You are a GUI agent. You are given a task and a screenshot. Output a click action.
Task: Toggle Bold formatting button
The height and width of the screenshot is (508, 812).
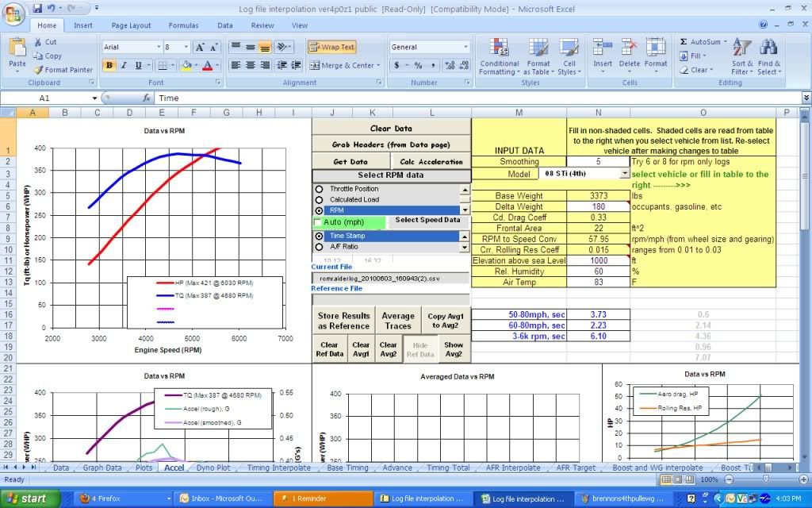109,66
